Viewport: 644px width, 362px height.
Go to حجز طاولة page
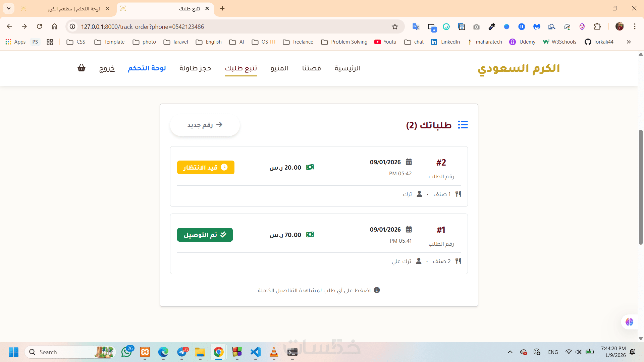pos(195,68)
